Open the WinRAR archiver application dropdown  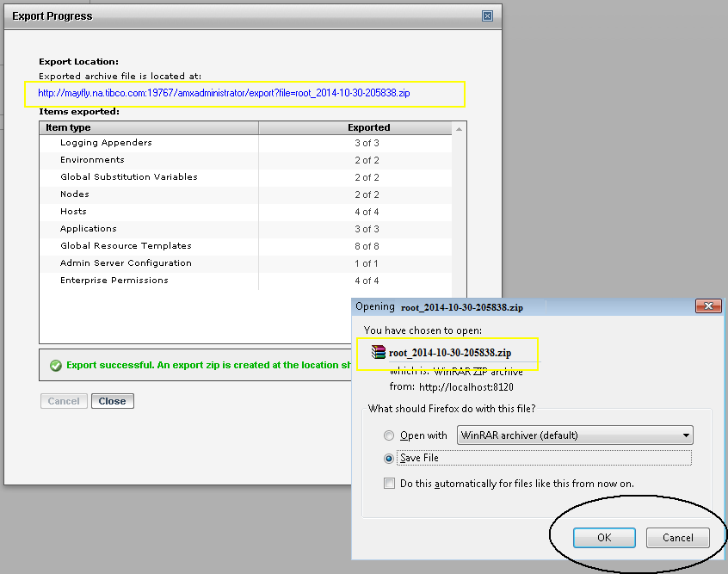point(575,435)
